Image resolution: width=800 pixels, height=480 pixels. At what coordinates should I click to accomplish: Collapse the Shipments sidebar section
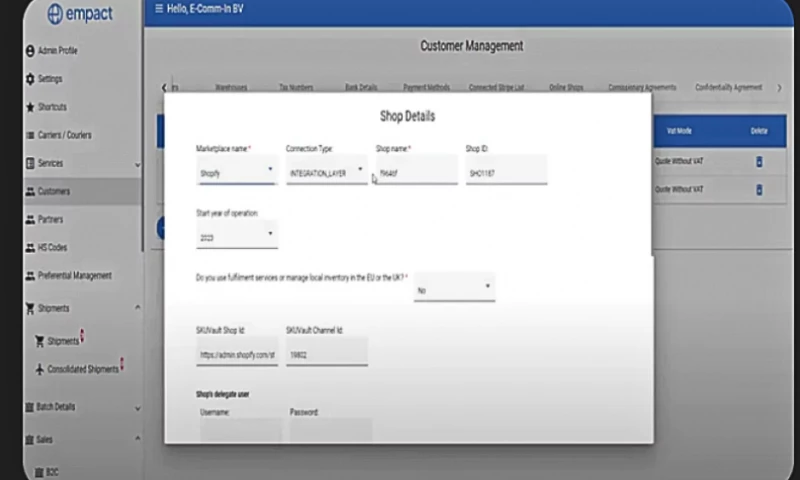click(137, 308)
